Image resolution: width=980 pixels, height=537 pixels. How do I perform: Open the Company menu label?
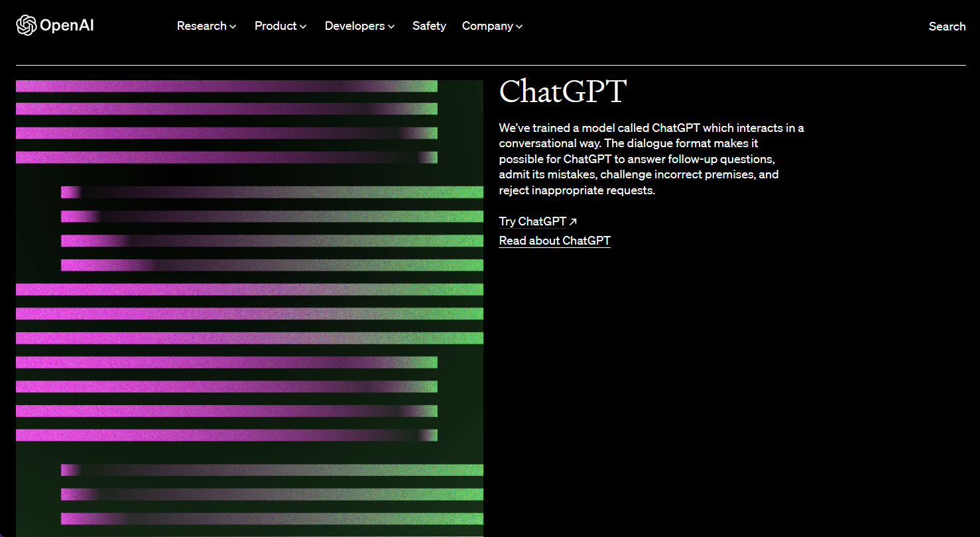click(x=487, y=26)
